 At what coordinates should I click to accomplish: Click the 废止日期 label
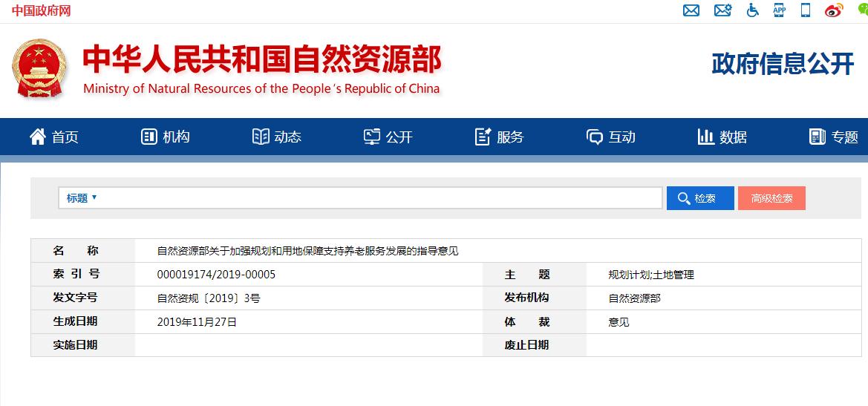tap(526, 345)
